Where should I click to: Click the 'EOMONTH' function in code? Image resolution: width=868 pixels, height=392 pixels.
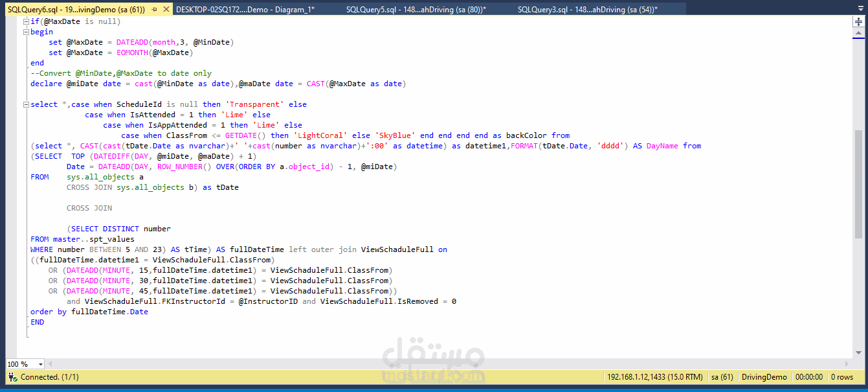132,52
